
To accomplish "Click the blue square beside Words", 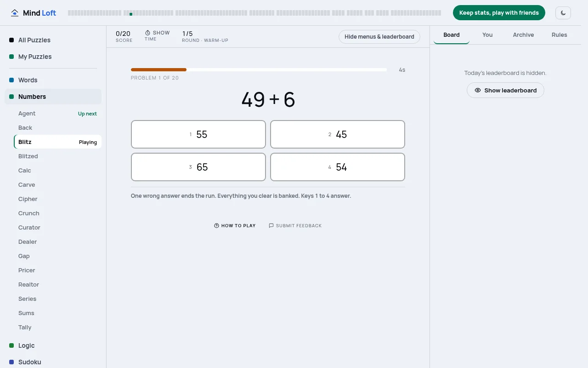I will [11, 80].
